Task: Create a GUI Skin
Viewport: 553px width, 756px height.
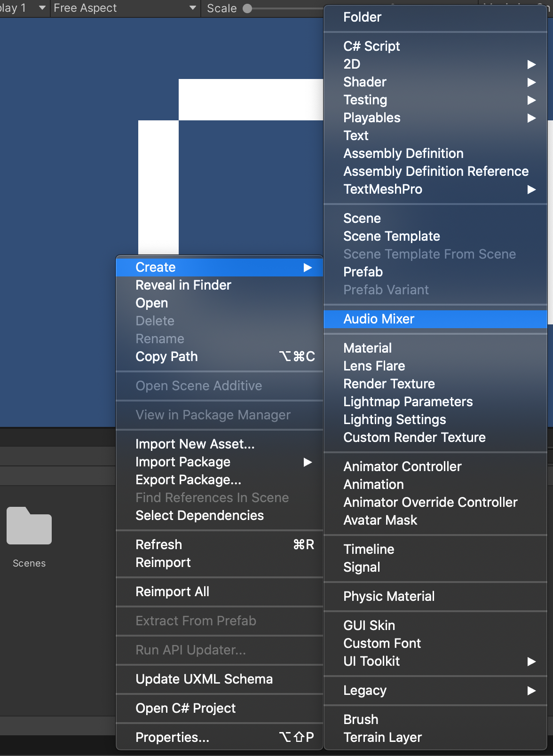Action: tap(435, 625)
